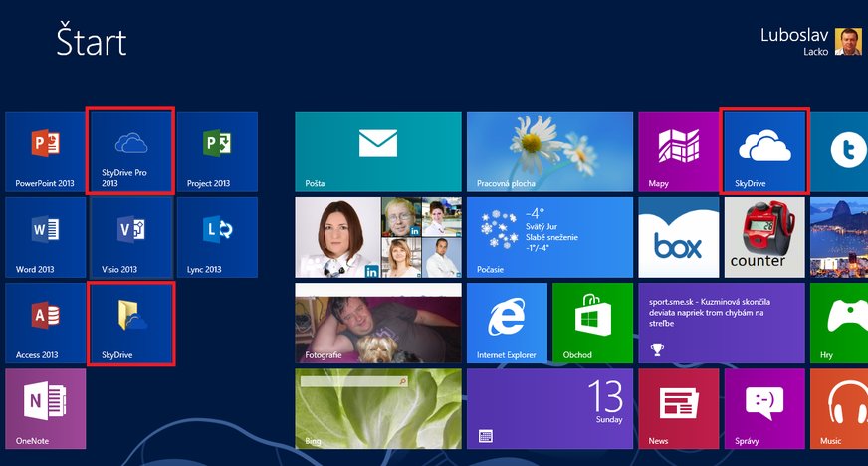The width and height of the screenshot is (868, 466).
Task: Open the Fotografie photos tile
Action: pos(377,323)
